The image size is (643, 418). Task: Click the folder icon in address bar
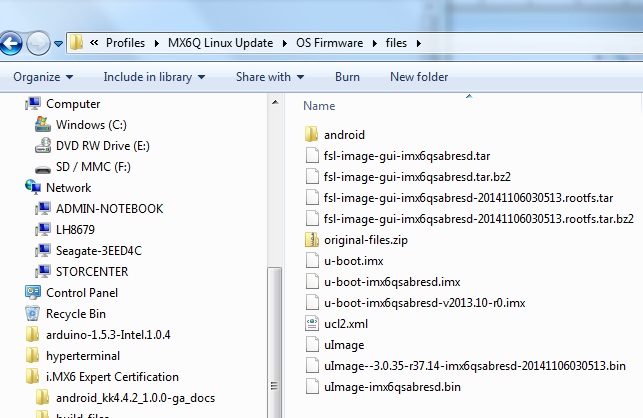[76, 43]
